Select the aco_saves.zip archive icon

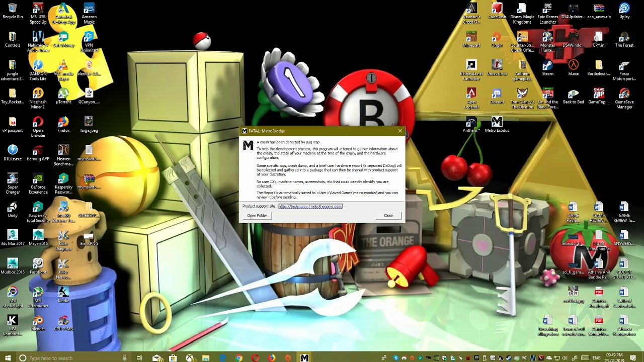coord(599,12)
